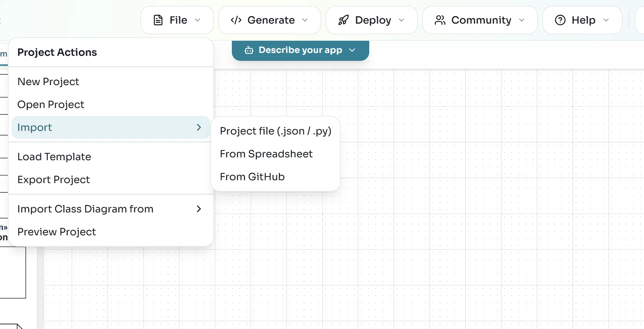The width and height of the screenshot is (644, 329).
Task: Choose Project file (.json / .py) import option
Action: (275, 131)
